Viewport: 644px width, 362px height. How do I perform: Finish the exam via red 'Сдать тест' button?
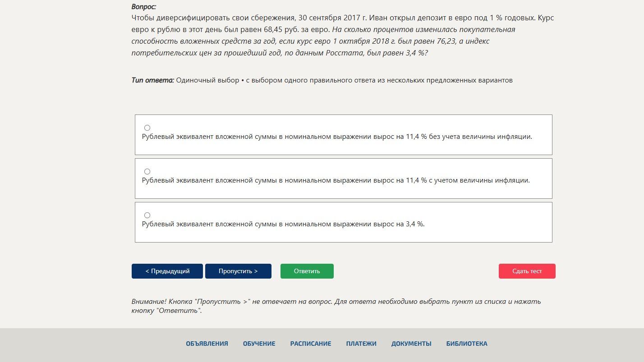[527, 271]
